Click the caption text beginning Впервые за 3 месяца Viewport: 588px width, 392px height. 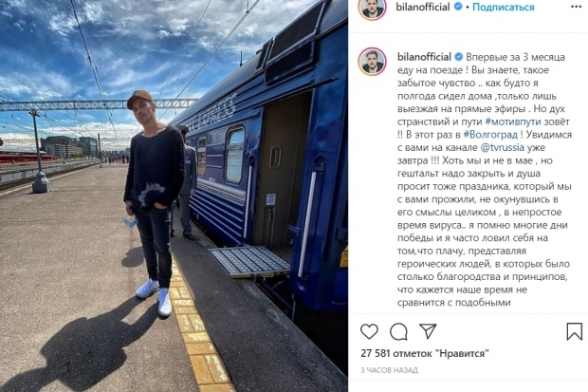484,179
